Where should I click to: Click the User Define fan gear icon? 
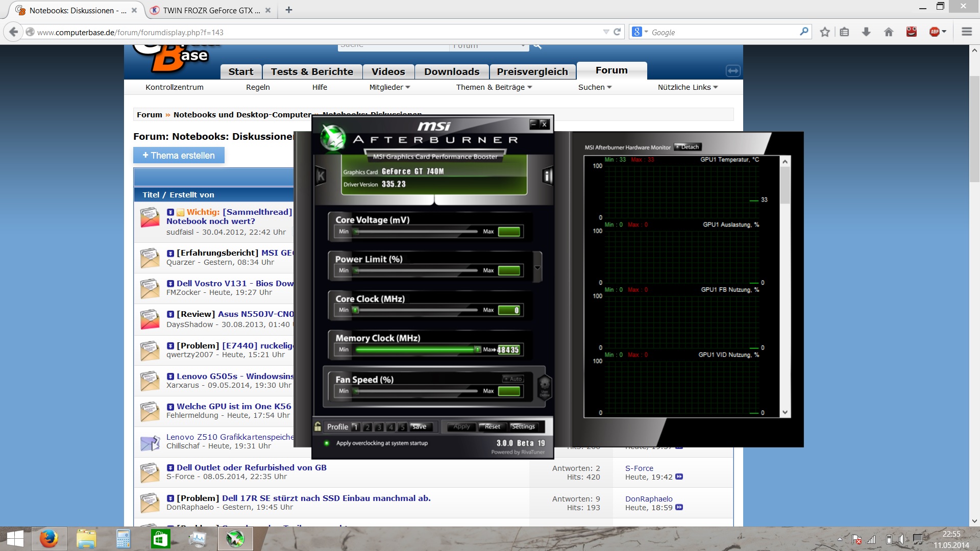click(x=544, y=386)
